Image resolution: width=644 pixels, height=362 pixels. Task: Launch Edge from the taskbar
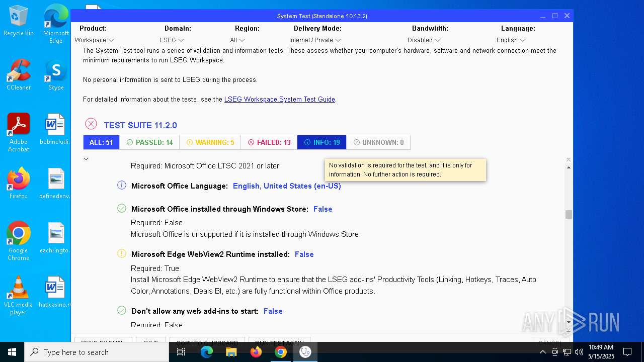pos(207,352)
